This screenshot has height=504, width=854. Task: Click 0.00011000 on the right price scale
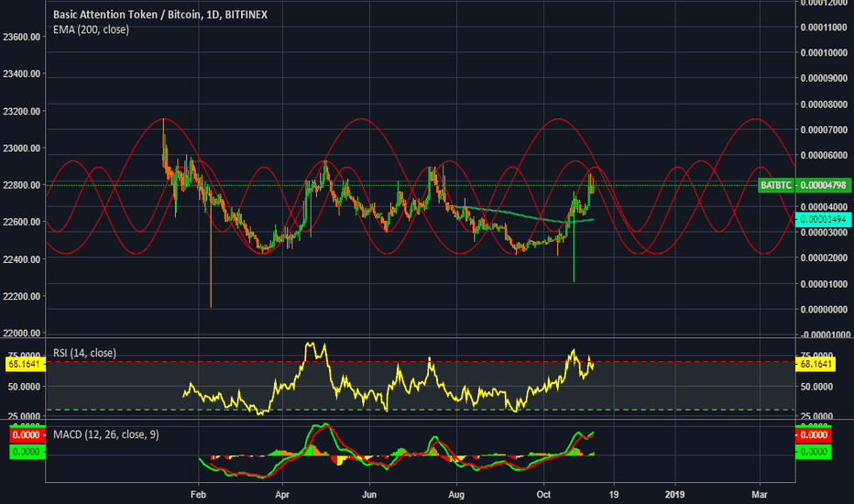tap(824, 27)
